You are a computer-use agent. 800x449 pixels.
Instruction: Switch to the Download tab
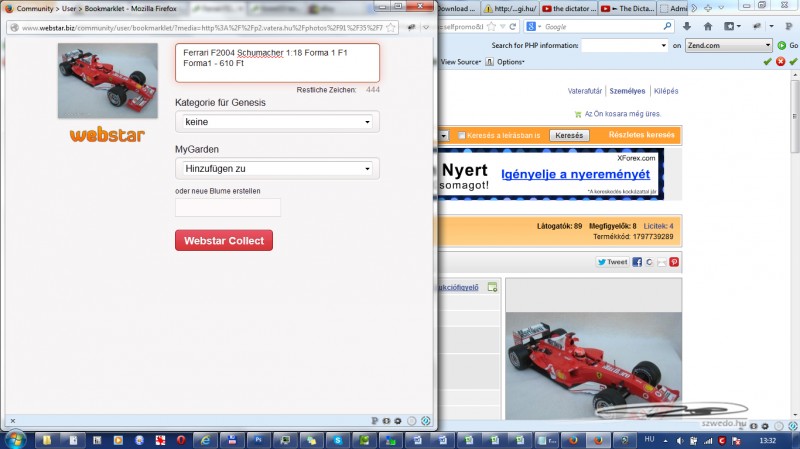pyautogui.click(x=457, y=8)
